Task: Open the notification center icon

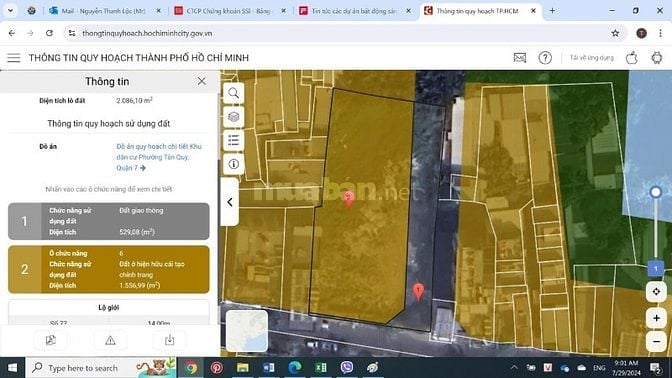Action: pyautogui.click(x=655, y=368)
